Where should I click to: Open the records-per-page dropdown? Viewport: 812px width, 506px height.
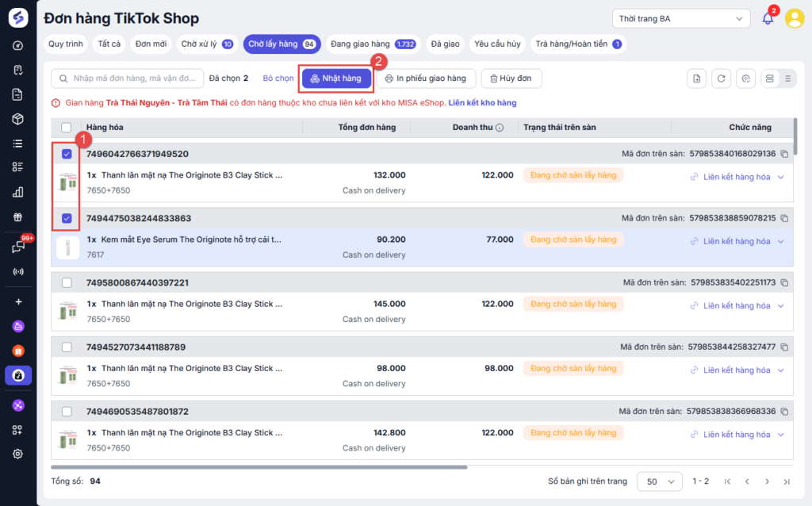(659, 481)
